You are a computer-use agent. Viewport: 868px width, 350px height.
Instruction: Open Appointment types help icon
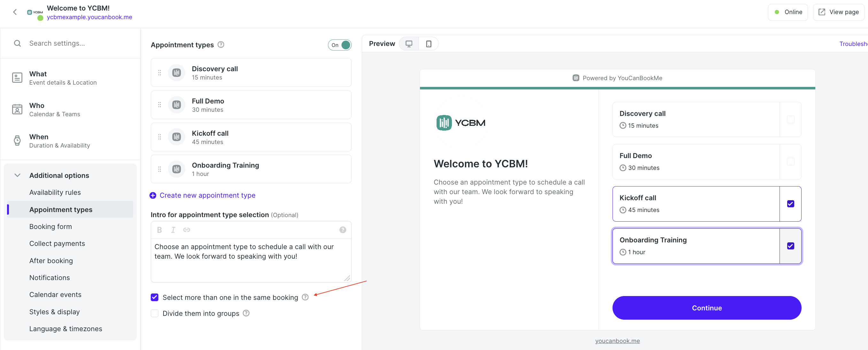[221, 45]
